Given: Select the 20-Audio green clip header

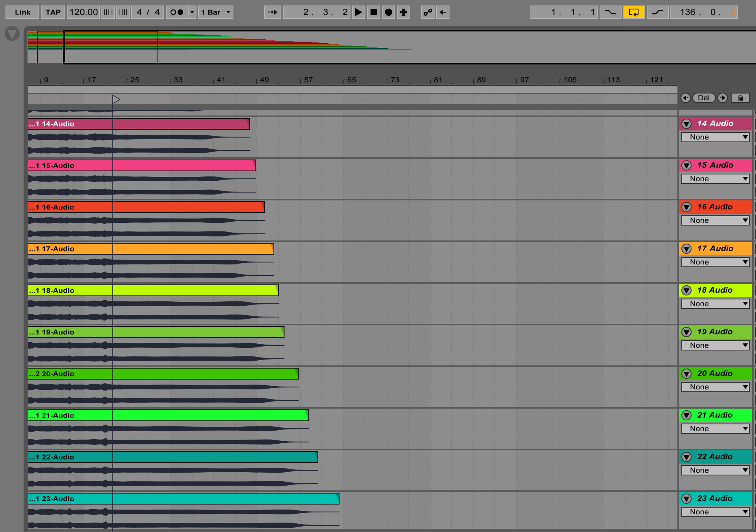Looking at the screenshot, I should (x=163, y=374).
